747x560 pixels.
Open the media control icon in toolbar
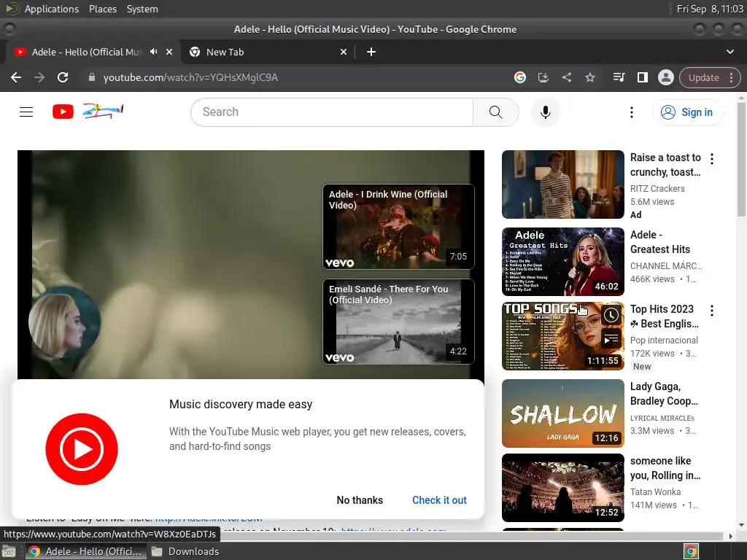619,77
